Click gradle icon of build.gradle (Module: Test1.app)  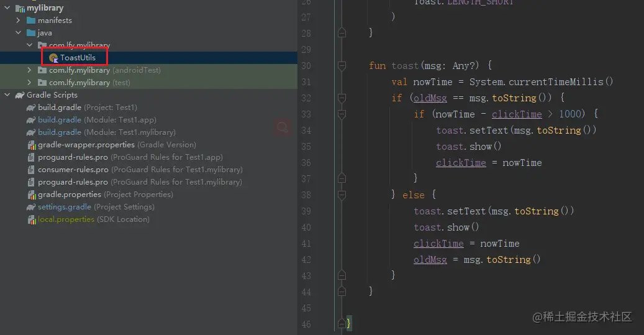coord(31,120)
